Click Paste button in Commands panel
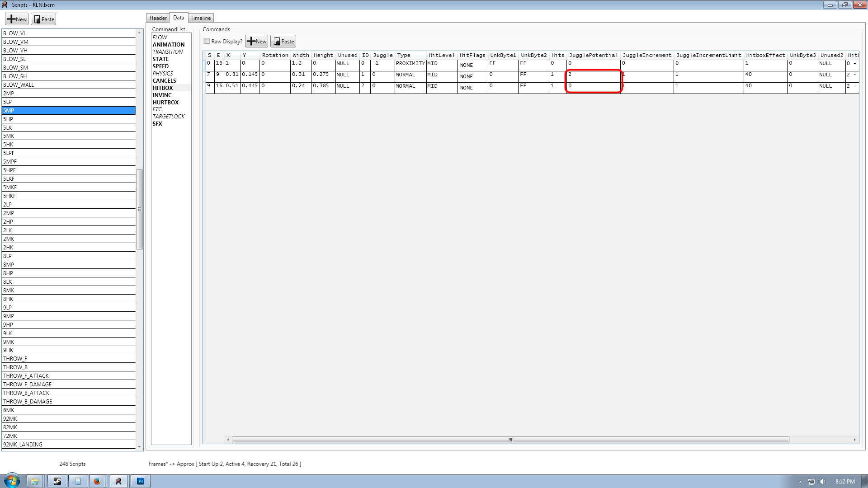This screenshot has width=868, height=488. coord(283,41)
